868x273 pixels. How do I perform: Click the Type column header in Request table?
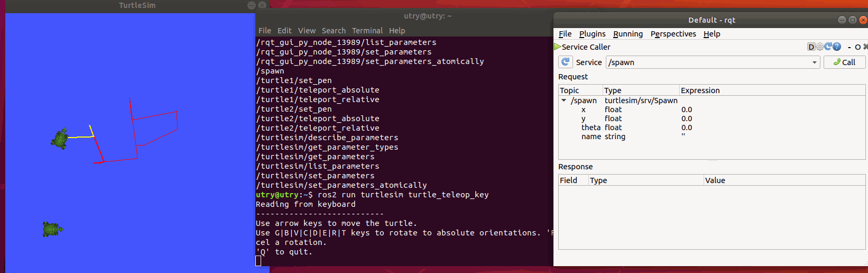[641, 90]
